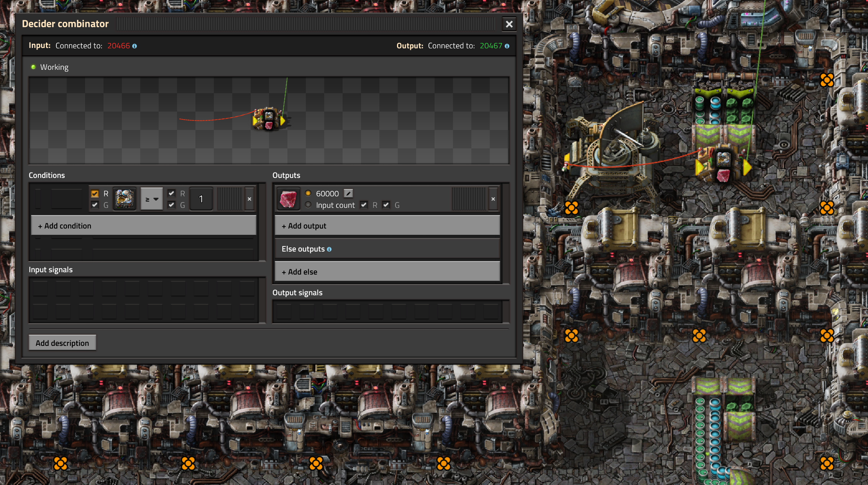The height and width of the screenshot is (485, 868).
Task: Edit the 60000 constant with pencil icon
Action: [x=348, y=193]
